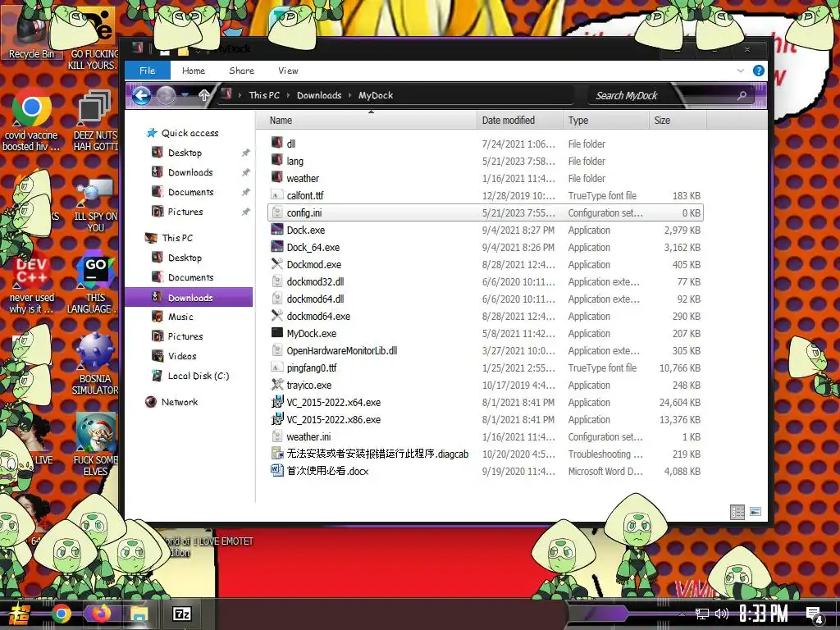
Task: Select the config.ini file
Action: (486, 212)
